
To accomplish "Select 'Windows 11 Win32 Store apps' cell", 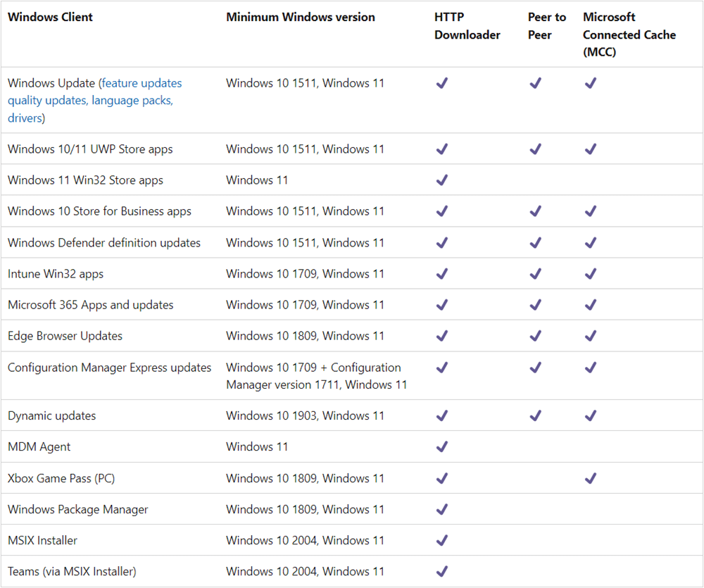I will pyautogui.click(x=85, y=180).
